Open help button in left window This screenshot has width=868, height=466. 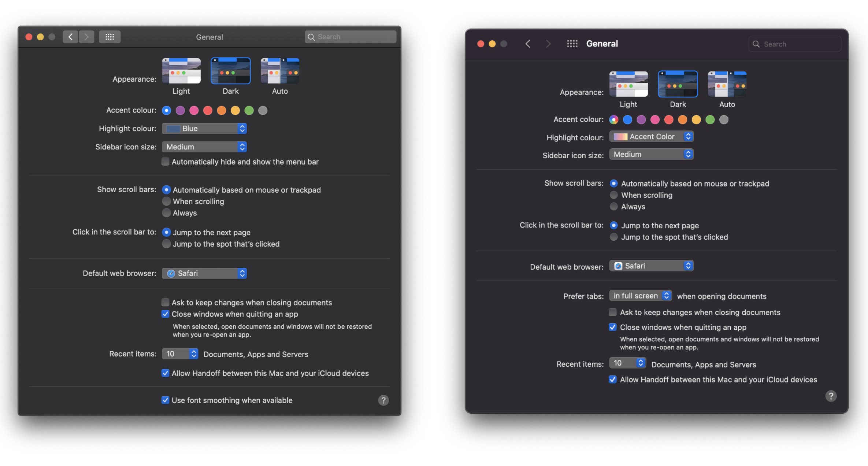[x=383, y=400]
